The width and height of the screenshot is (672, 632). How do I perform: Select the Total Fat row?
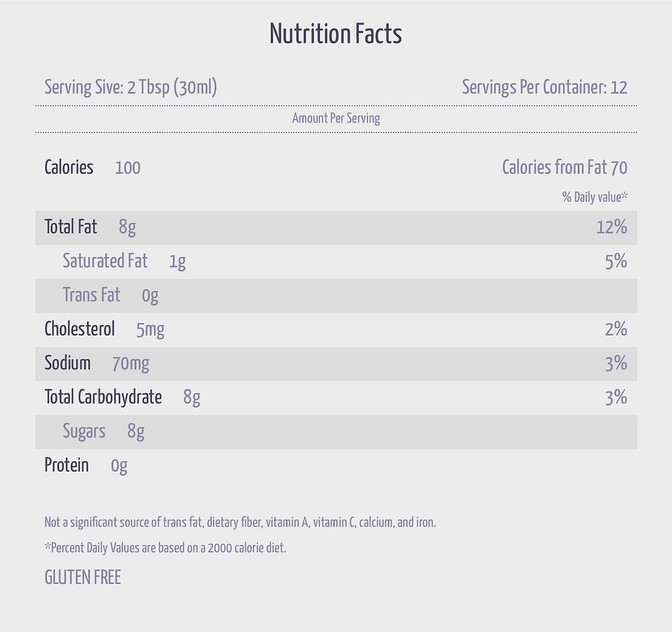(336, 228)
